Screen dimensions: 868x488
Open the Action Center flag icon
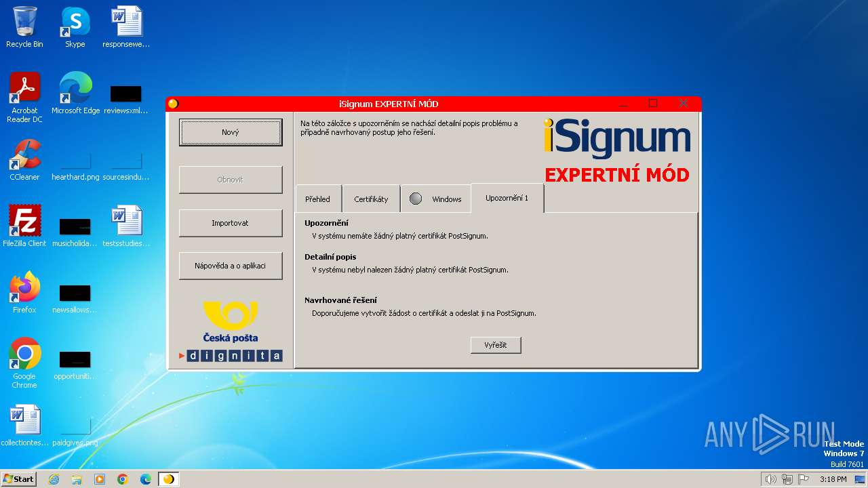804,479
